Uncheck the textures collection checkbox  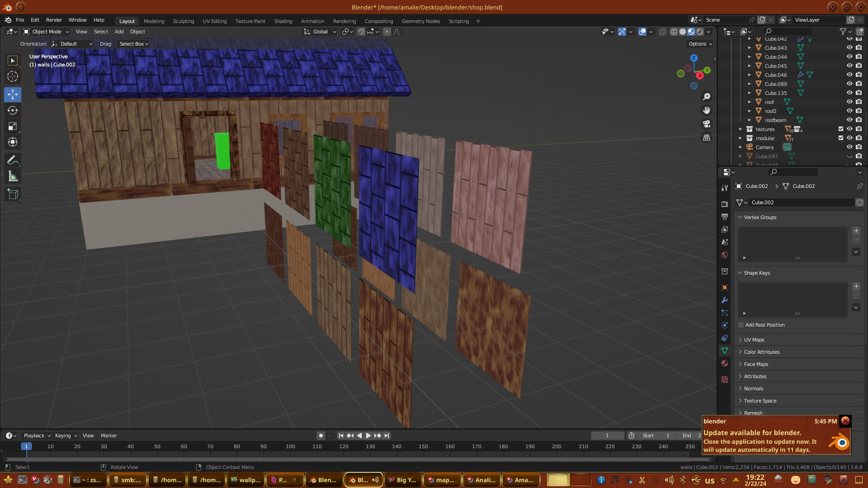click(841, 129)
